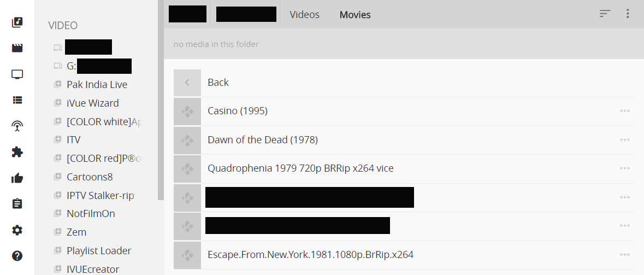Open the Help question mark icon
This screenshot has width=644, height=275.
(17, 256)
